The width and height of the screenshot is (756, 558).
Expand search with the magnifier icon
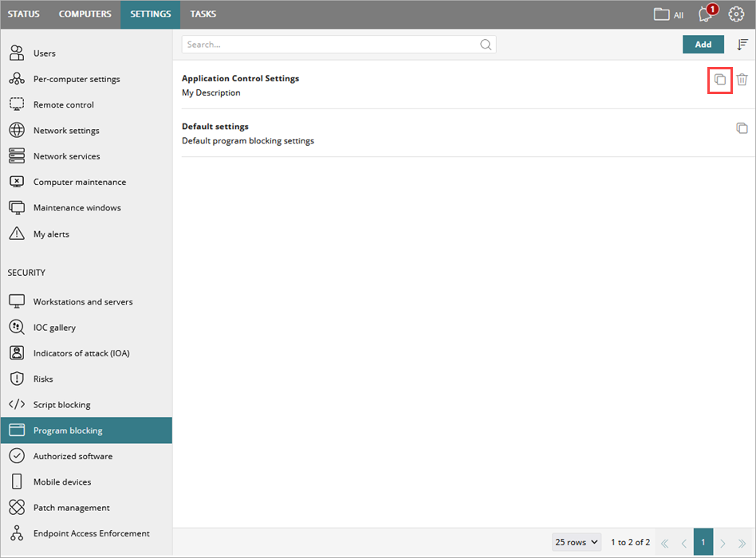486,44
